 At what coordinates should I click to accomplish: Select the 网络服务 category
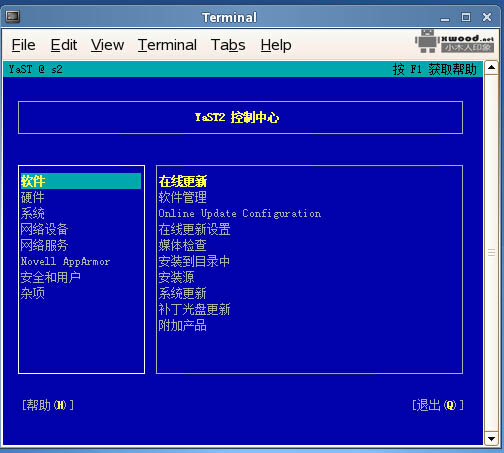pos(44,245)
